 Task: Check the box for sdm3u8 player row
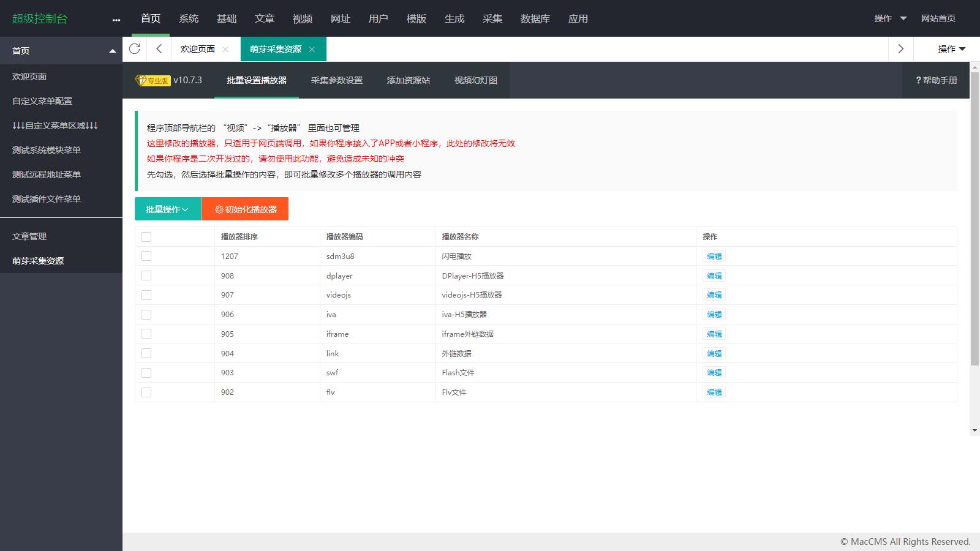click(x=146, y=256)
